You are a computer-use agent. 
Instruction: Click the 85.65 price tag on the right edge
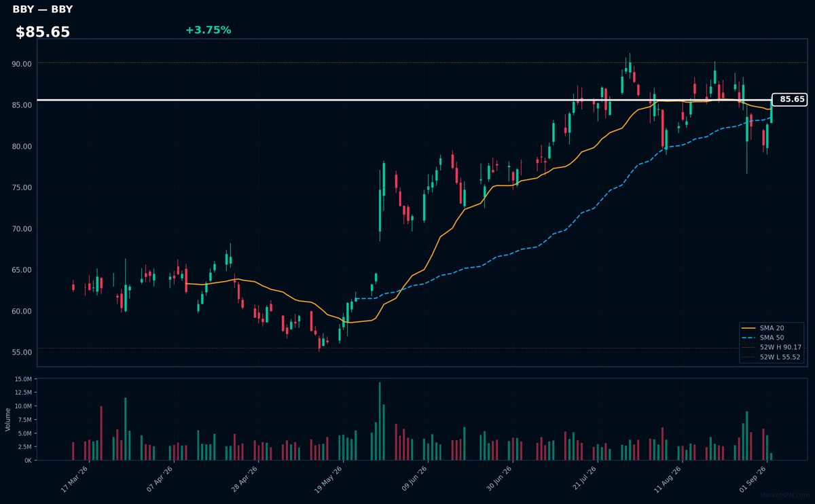789,100
